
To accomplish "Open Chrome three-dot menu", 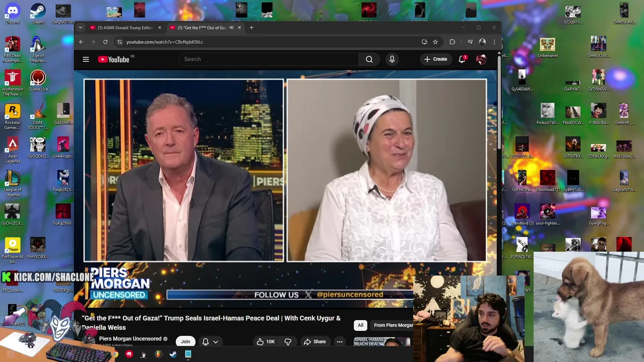I will point(494,42).
